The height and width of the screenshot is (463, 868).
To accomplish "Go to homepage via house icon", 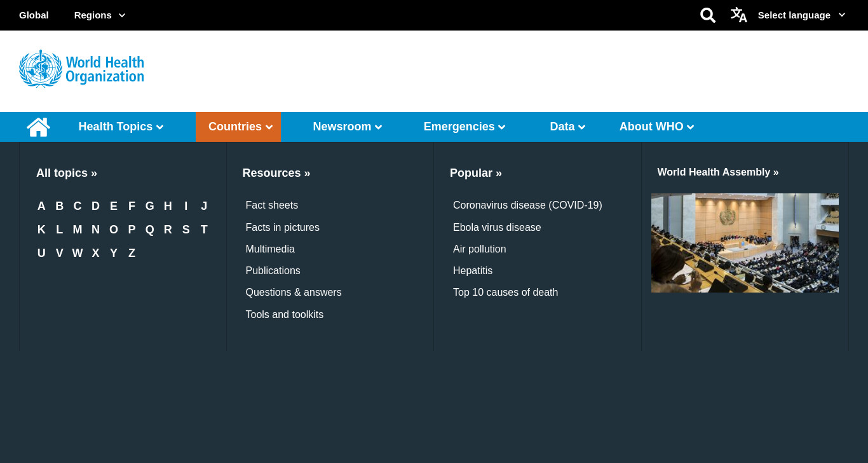I will (38, 127).
